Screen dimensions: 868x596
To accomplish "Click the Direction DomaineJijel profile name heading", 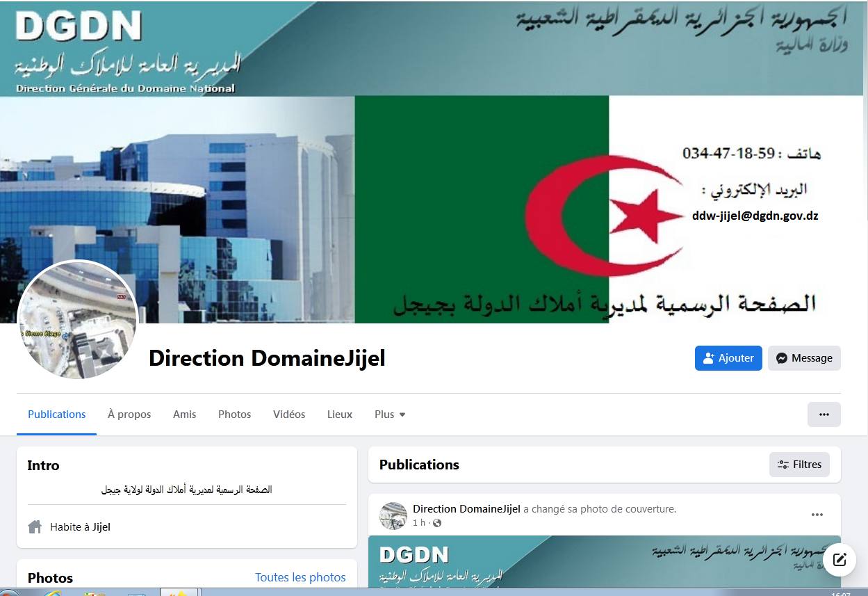I will point(267,358).
